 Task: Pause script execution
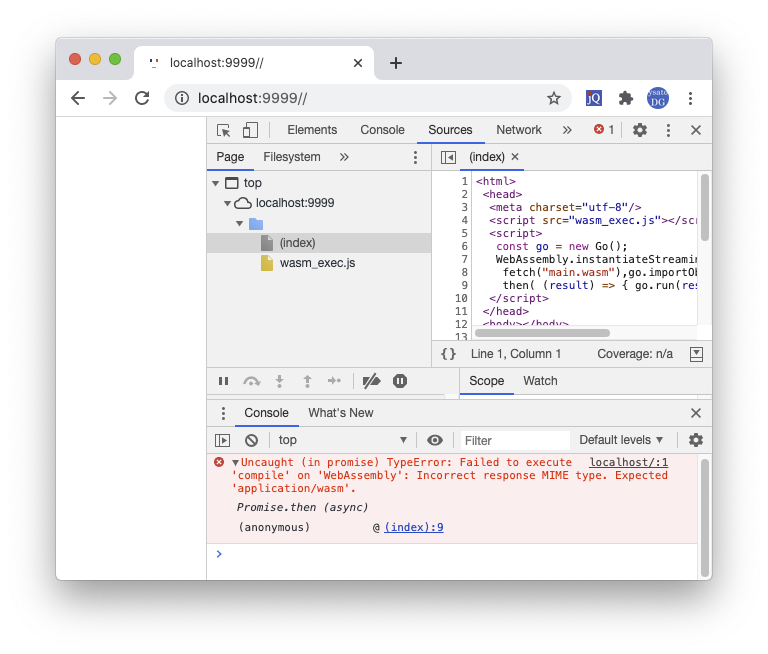coord(224,381)
